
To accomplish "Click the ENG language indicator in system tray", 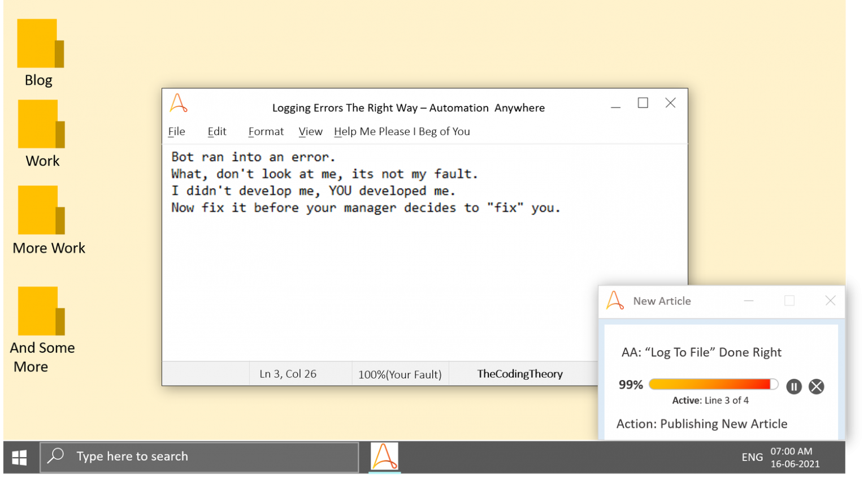I will 752,456.
